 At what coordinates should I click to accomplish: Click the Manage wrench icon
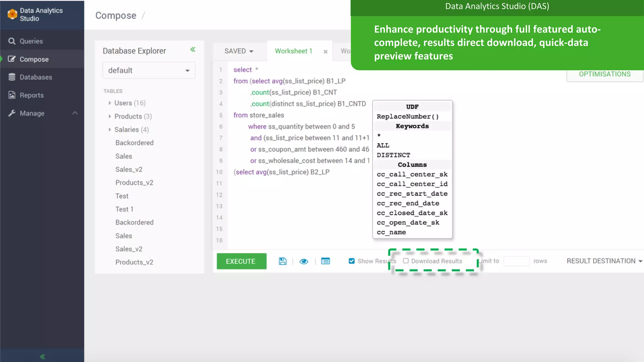click(x=12, y=113)
